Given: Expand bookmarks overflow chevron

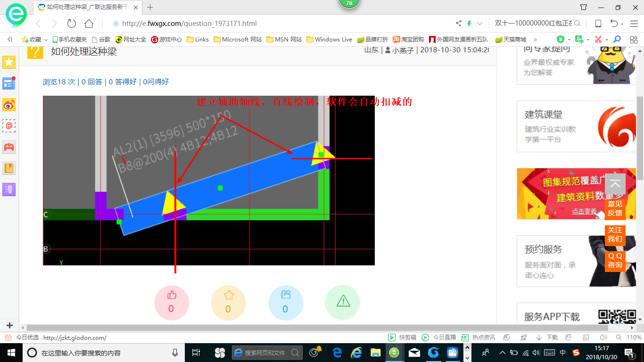Looking at the screenshot, I should (536, 40).
